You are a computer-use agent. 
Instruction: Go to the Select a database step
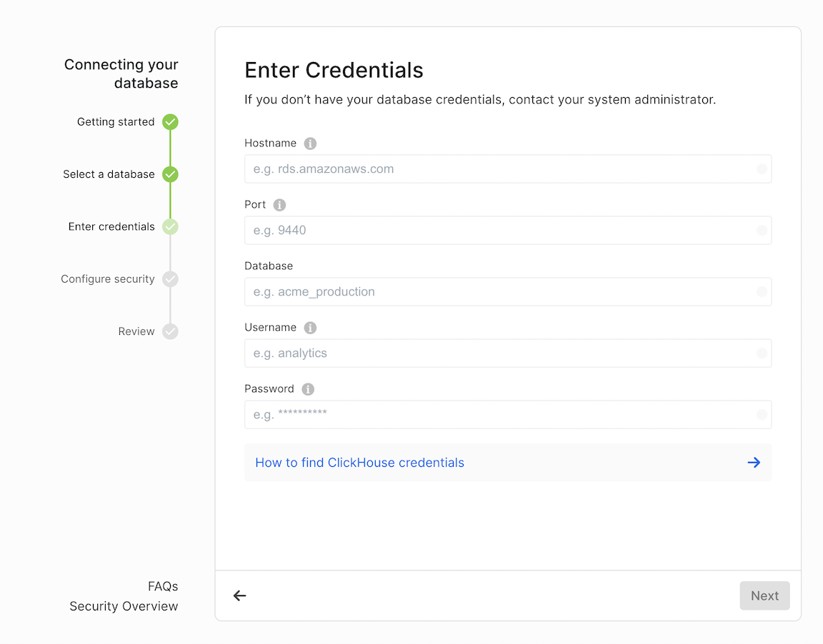[x=109, y=174]
